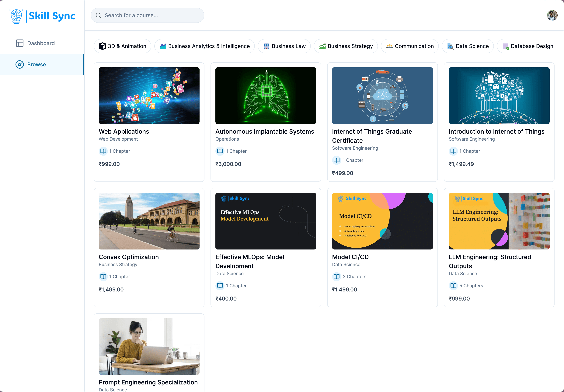Select the compass icon next to Browse
Image resolution: width=564 pixels, height=392 pixels.
coord(19,64)
